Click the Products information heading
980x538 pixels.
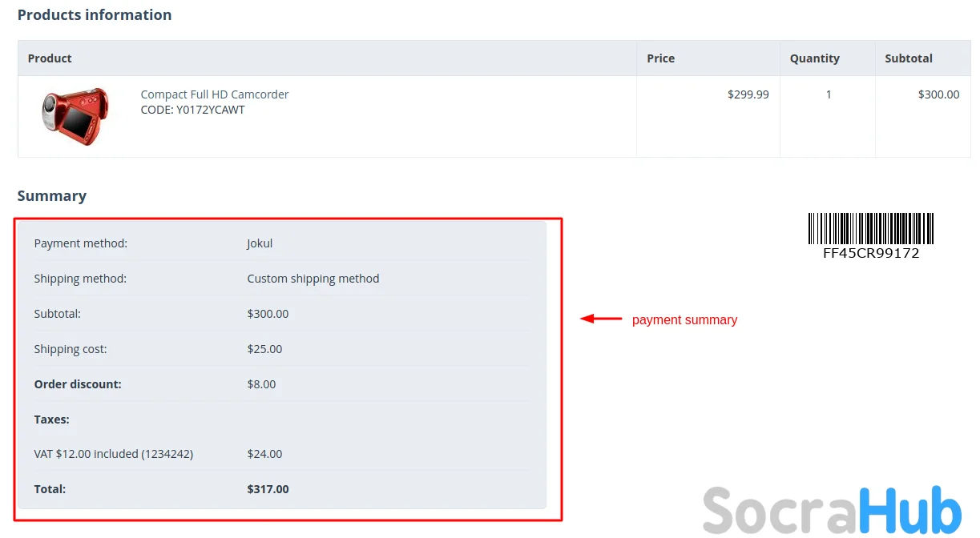click(95, 15)
